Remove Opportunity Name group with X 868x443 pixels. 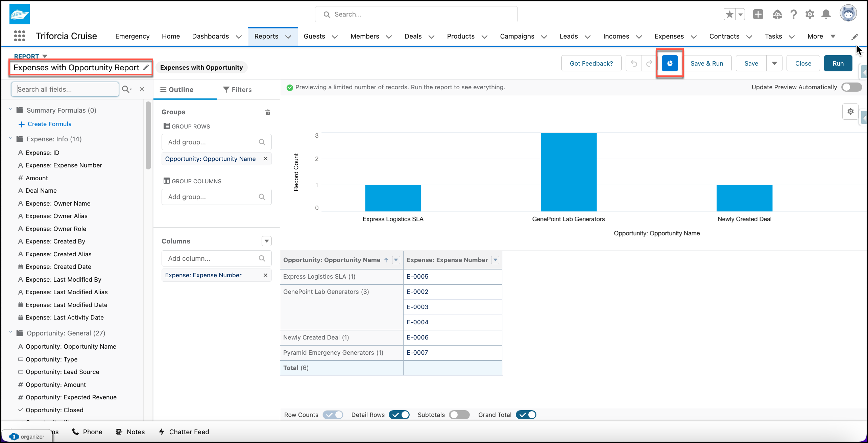click(265, 159)
